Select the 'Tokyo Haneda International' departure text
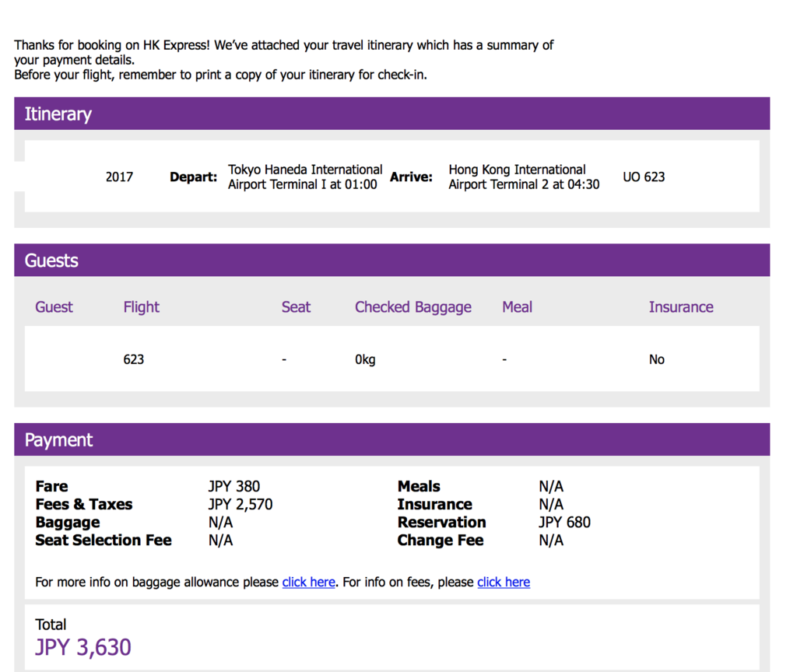Viewport: 797px width, 672px height. pyautogui.click(x=305, y=170)
